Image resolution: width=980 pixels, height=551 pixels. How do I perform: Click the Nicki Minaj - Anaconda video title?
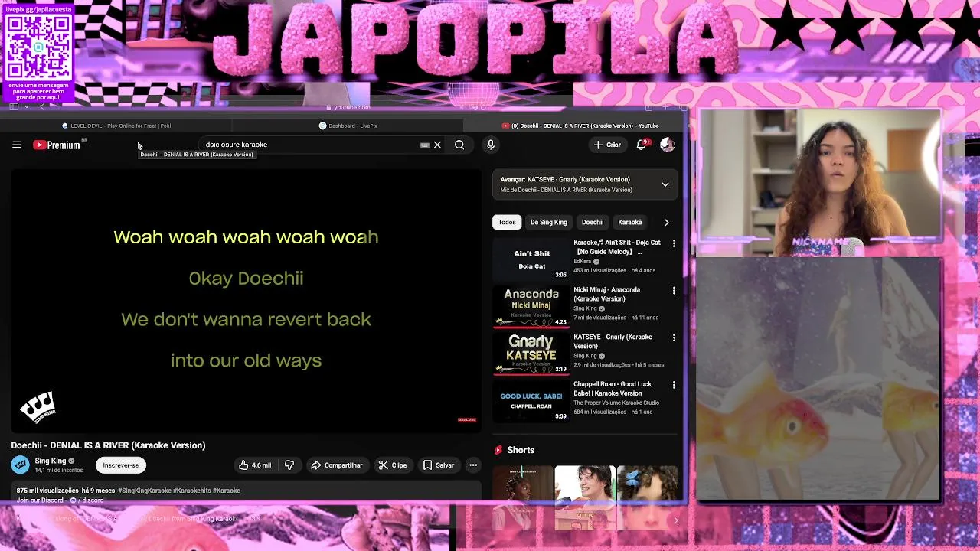(607, 295)
